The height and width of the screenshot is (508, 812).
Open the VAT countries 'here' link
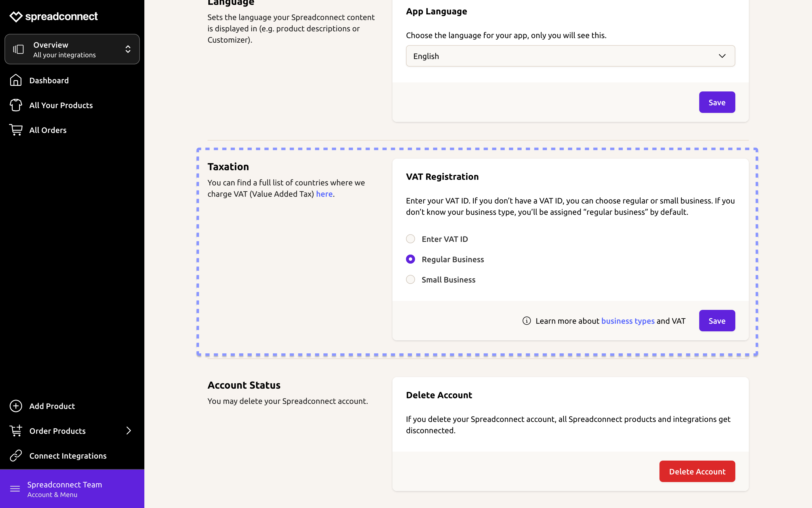click(324, 194)
